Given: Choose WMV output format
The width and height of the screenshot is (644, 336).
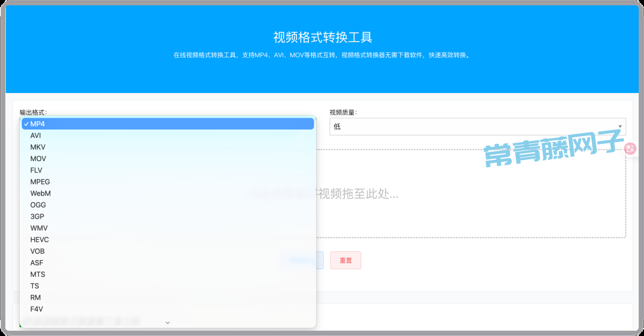Looking at the screenshot, I should 39,228.
